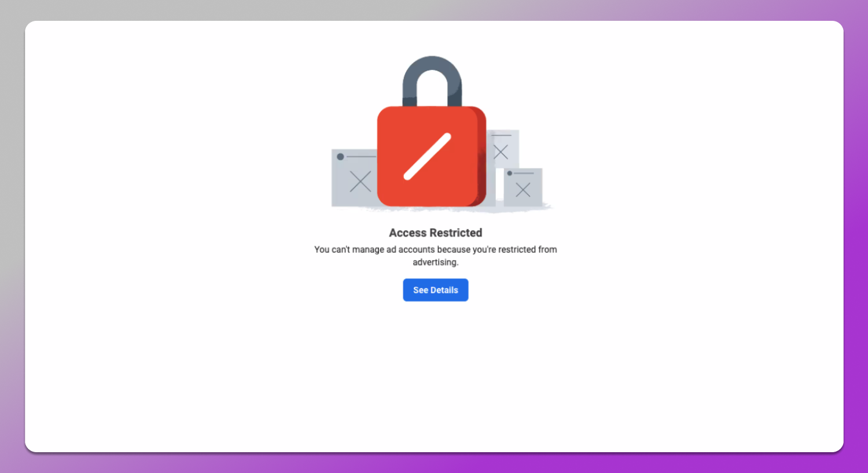Screen dimensions: 868x473
Task: Click the dot on the lower right gray card
Action: coord(510,173)
